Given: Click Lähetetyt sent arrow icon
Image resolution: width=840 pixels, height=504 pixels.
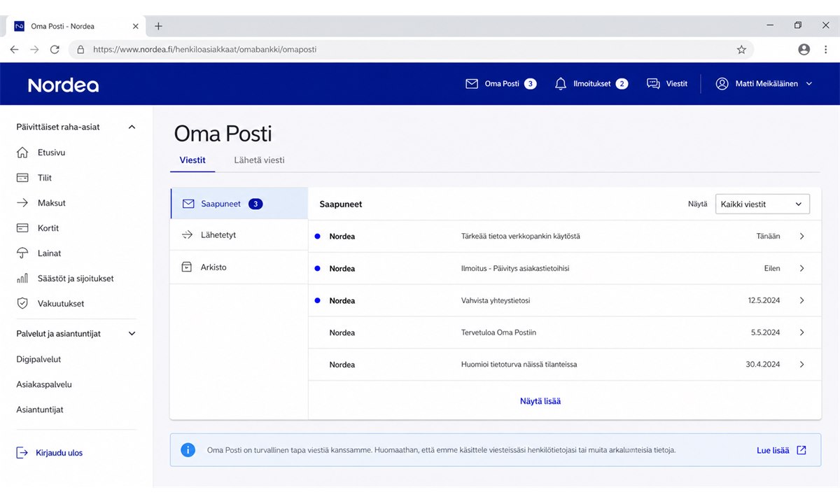Looking at the screenshot, I should pyautogui.click(x=187, y=235).
